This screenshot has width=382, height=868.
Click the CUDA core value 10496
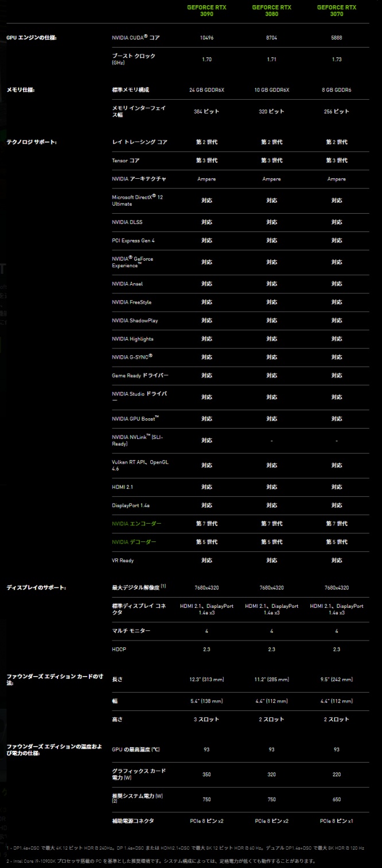[206, 37]
